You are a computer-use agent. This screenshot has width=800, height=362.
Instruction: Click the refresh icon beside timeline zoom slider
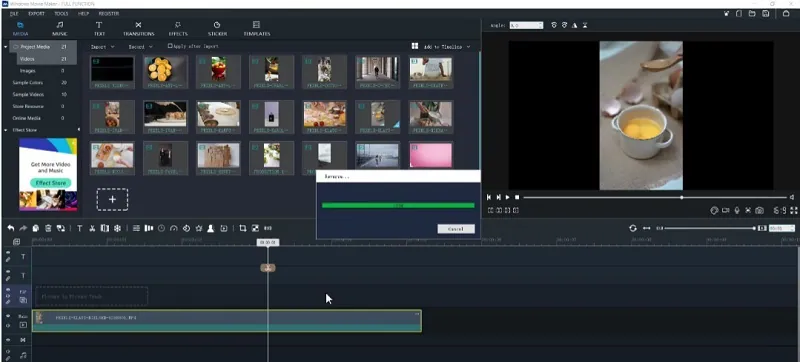(633, 228)
